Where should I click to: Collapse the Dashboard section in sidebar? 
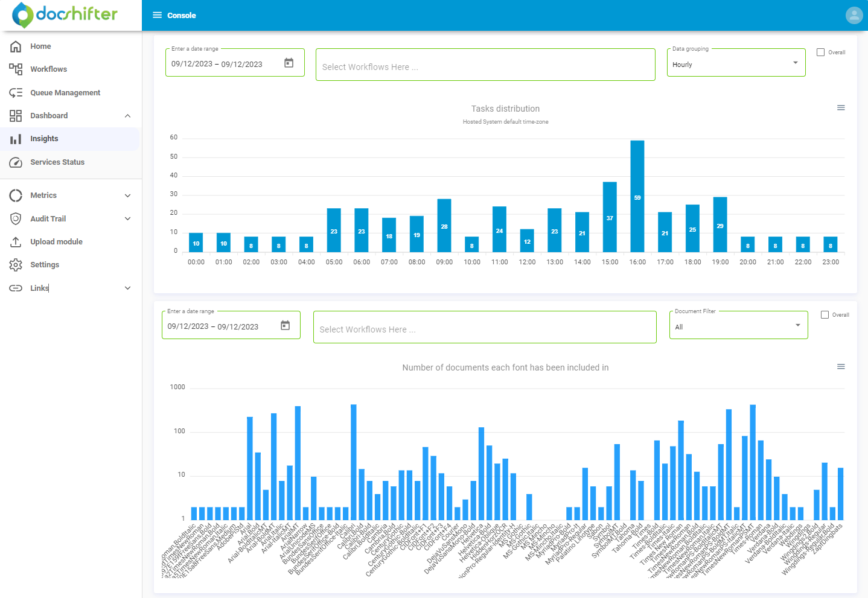coord(127,116)
